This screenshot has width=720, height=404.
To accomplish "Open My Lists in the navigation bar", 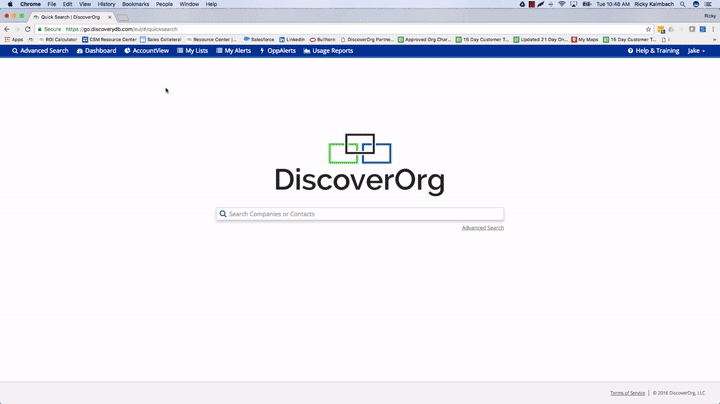I will [192, 51].
